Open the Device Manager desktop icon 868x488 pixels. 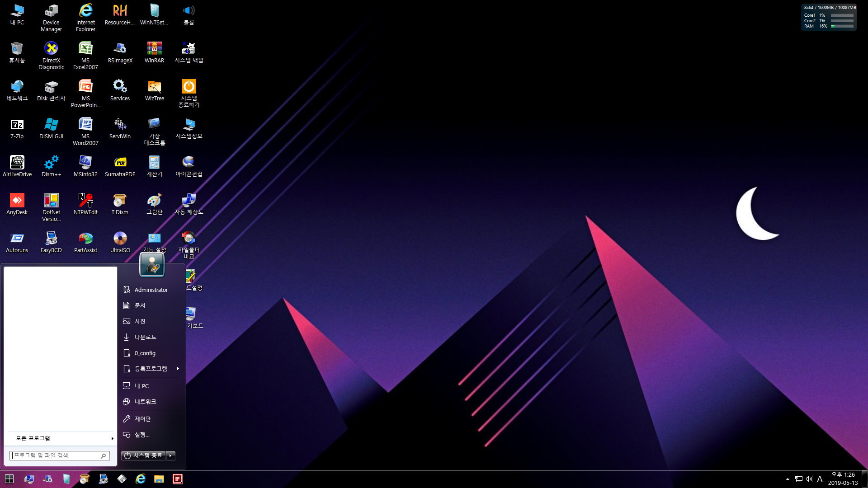pyautogui.click(x=51, y=18)
